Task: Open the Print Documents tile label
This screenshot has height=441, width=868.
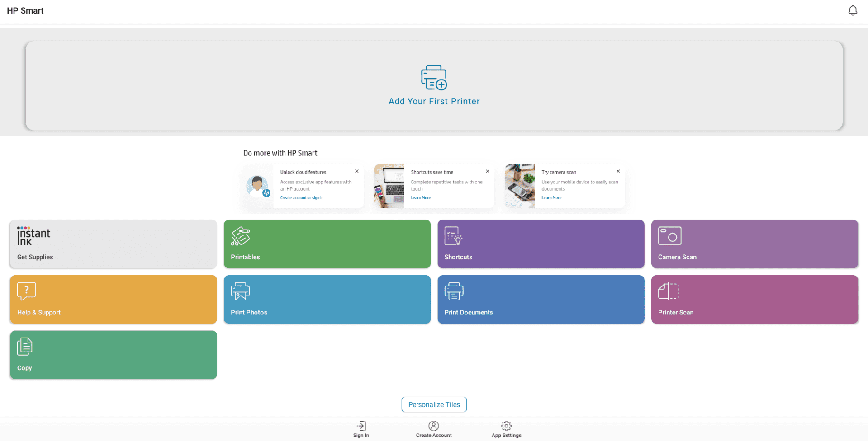Action: point(469,313)
